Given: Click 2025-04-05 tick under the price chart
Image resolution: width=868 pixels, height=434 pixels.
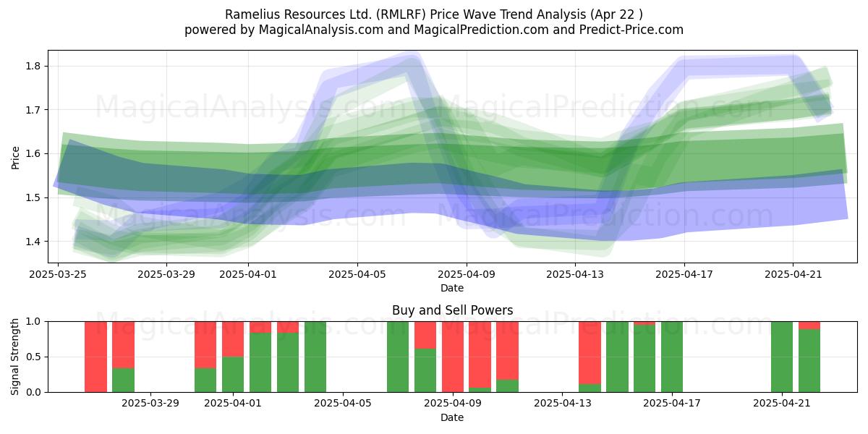Looking at the screenshot, I should pyautogui.click(x=357, y=274).
